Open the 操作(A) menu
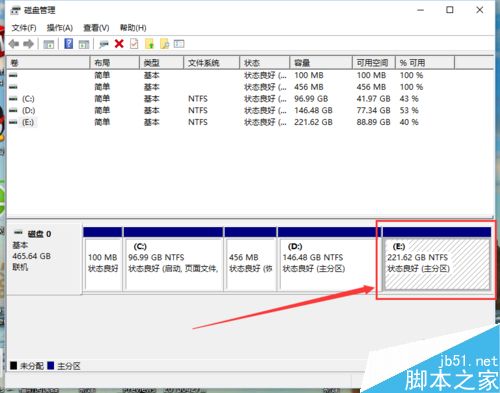Viewport: 500px width, 393px height. pyautogui.click(x=60, y=28)
